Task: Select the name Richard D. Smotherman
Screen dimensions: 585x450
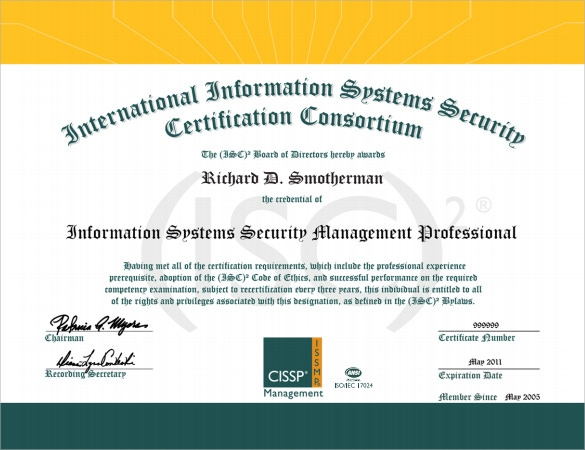Action: tap(292, 178)
